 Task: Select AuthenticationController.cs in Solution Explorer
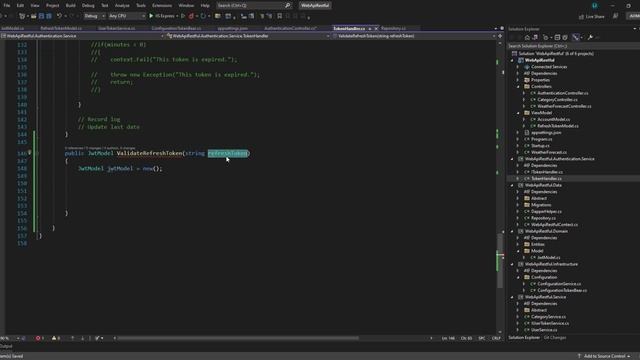562,93
